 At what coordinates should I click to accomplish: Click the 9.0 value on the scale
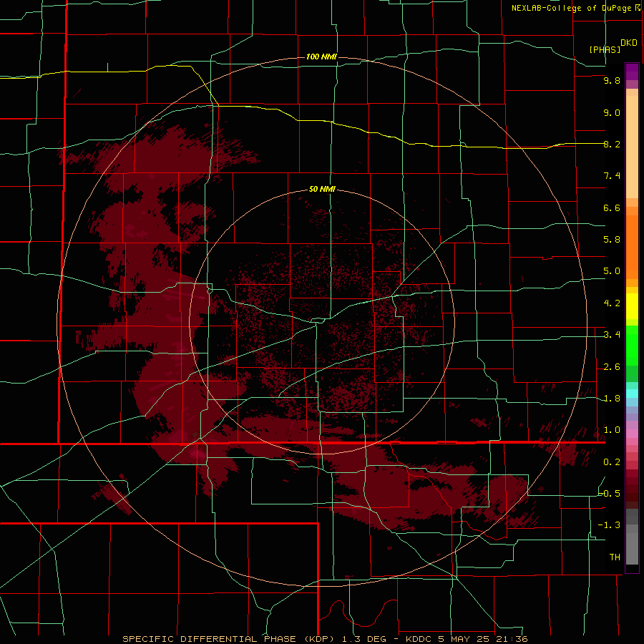612,112
